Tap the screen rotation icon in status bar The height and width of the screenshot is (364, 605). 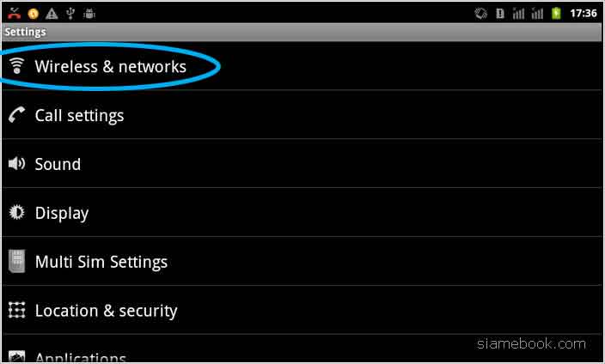(x=480, y=14)
